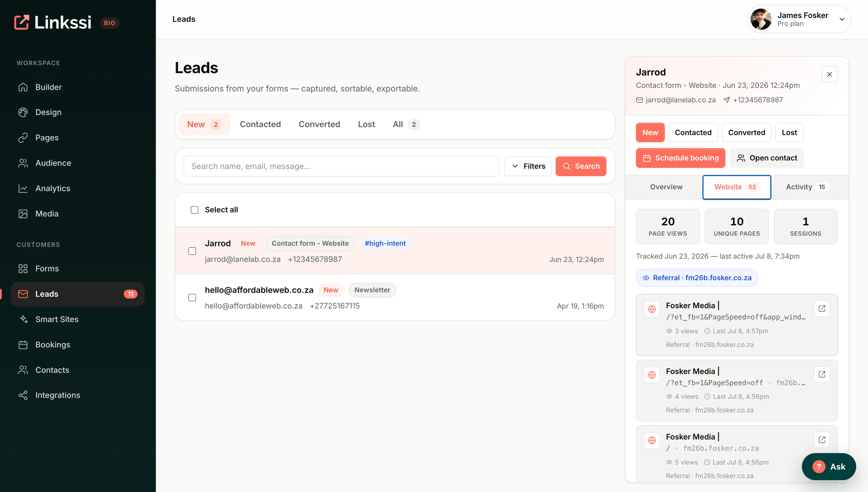Set Jarrod's status to New in panel
Image resolution: width=868 pixels, height=492 pixels.
(650, 132)
